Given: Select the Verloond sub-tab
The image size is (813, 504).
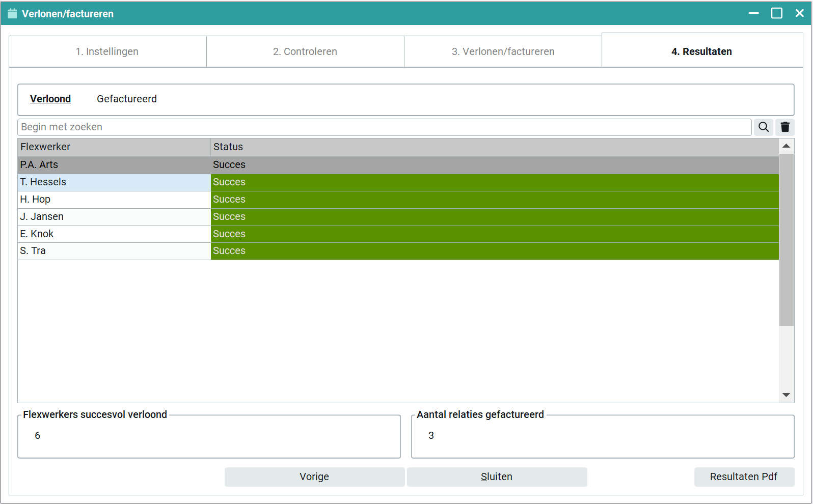Looking at the screenshot, I should click(x=50, y=99).
